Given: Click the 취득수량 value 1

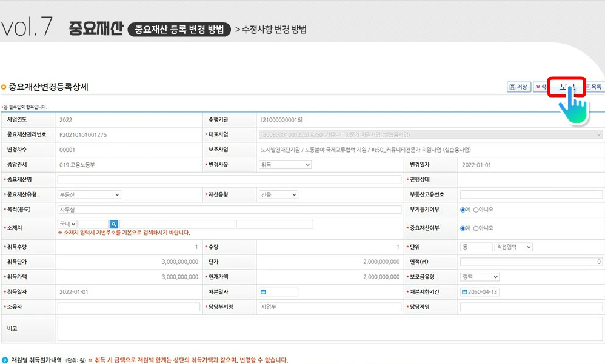Looking at the screenshot, I should pos(196,247).
